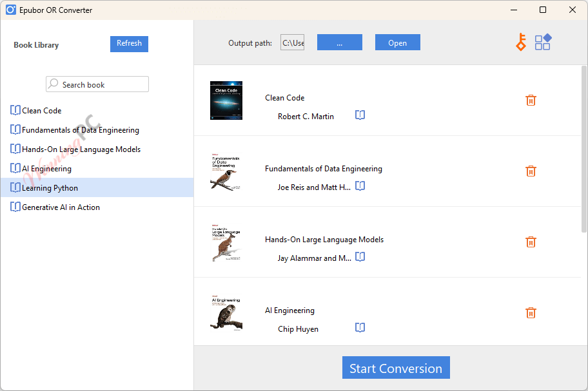Select Hands-On Large Language Models in library list
588x391 pixels.
click(x=97, y=149)
